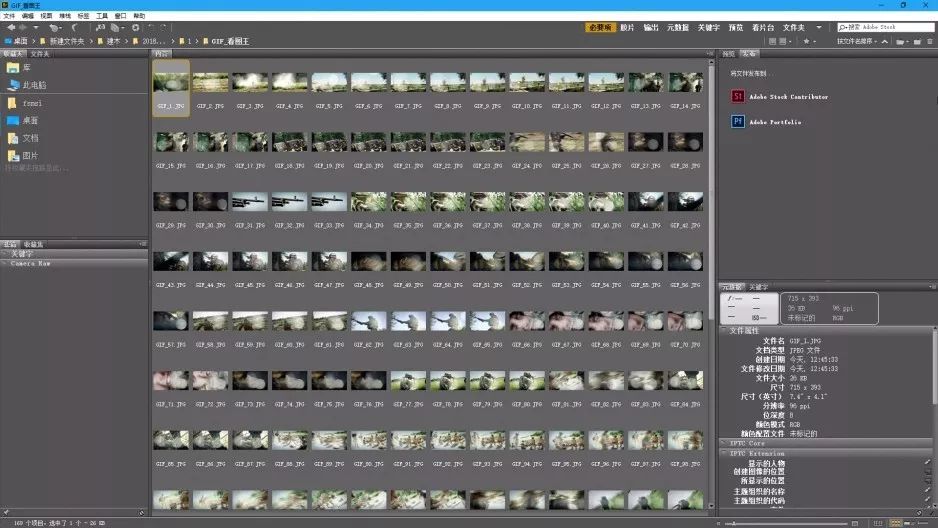This screenshot has height=528, width=938.
Task: Open the workspace switcher dropdown arrow
Action: click(819, 28)
